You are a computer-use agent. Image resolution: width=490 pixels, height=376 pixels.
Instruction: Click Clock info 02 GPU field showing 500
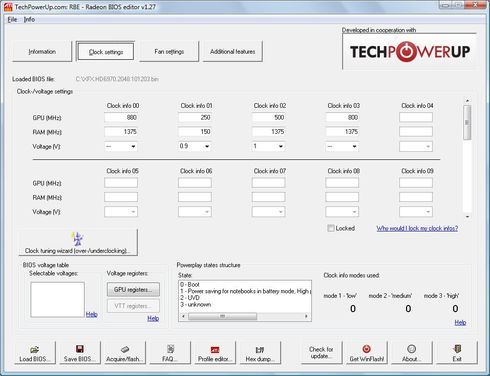point(268,117)
